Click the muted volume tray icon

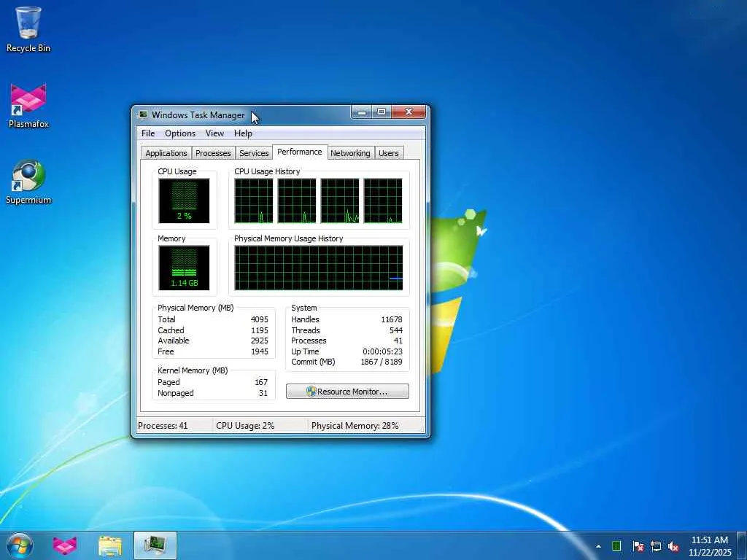click(x=673, y=546)
